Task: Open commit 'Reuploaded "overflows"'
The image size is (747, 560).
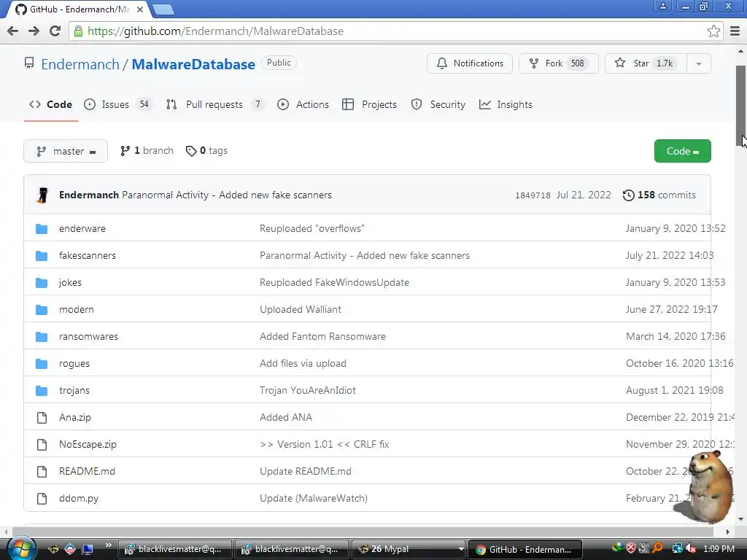Action: 312,228
